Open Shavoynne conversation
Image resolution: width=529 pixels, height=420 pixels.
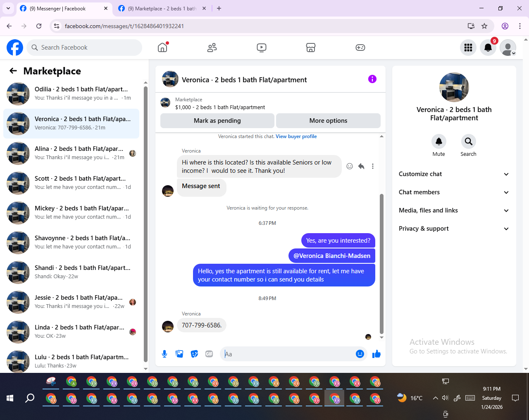[71, 243]
